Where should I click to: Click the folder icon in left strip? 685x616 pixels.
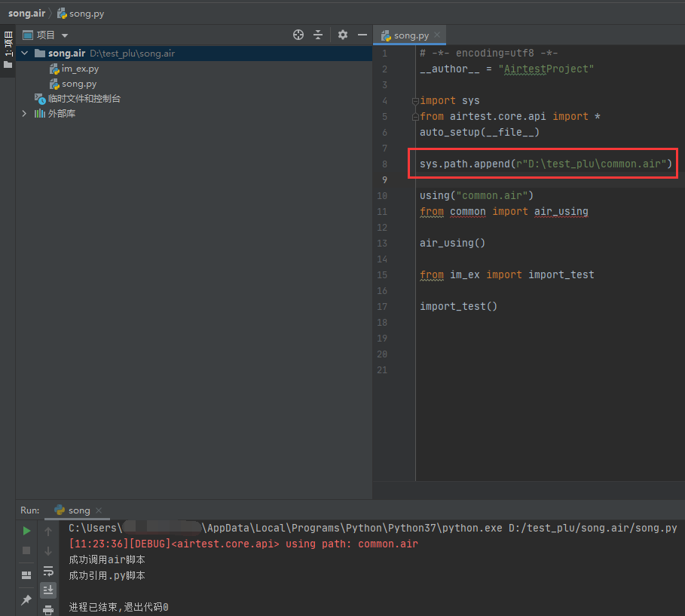(8, 65)
